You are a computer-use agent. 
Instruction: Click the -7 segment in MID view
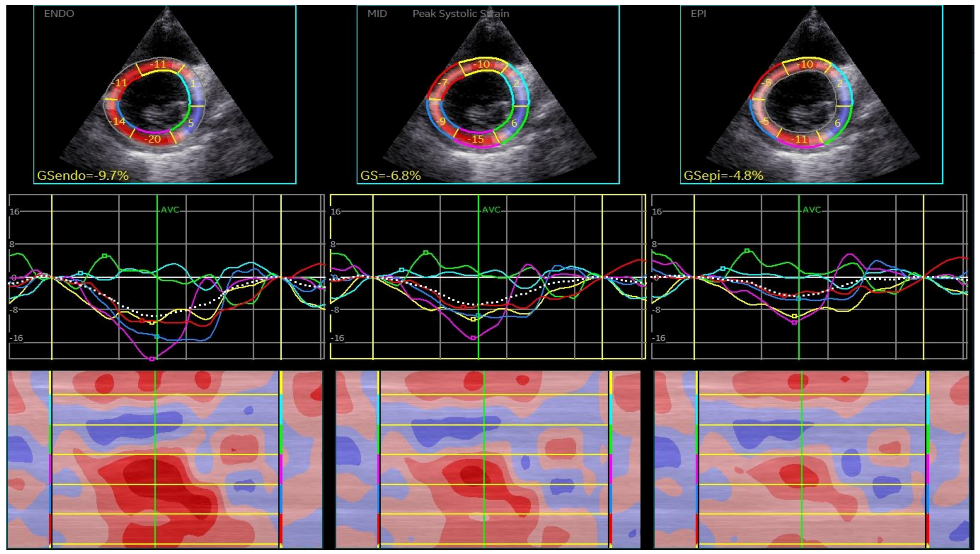(x=442, y=83)
